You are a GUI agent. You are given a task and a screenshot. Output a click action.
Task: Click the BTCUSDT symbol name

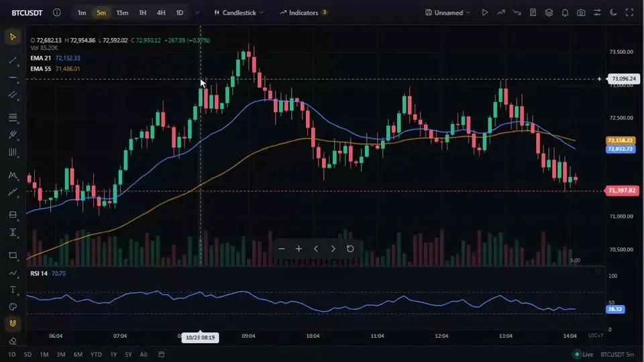[27, 13]
